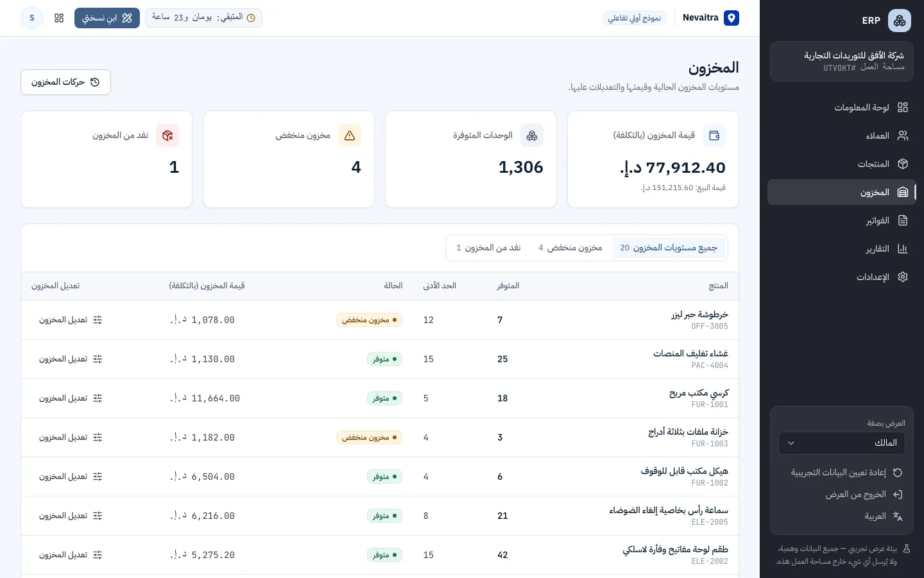Click 'الحد الأدنى' column header

point(440,286)
